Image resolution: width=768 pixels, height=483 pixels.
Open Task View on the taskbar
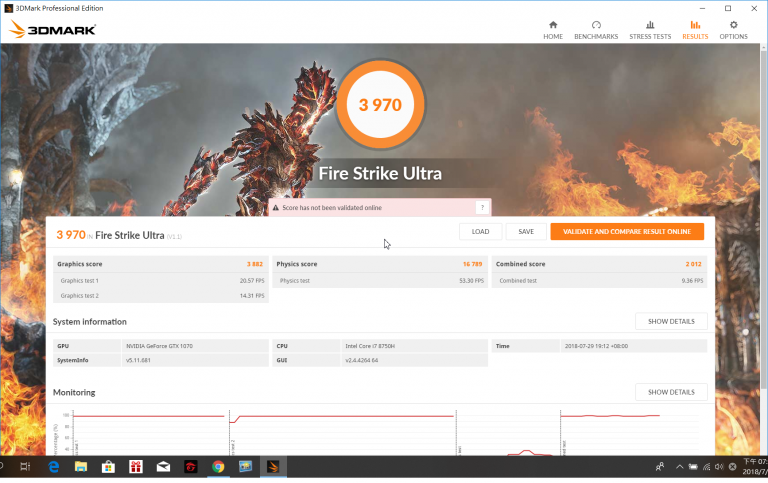[25, 467]
